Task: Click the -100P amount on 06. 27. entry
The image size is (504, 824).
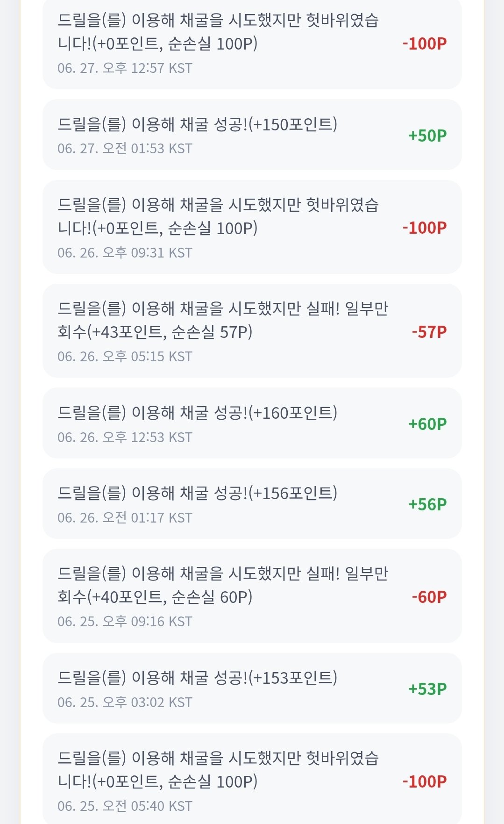Action: tap(425, 43)
